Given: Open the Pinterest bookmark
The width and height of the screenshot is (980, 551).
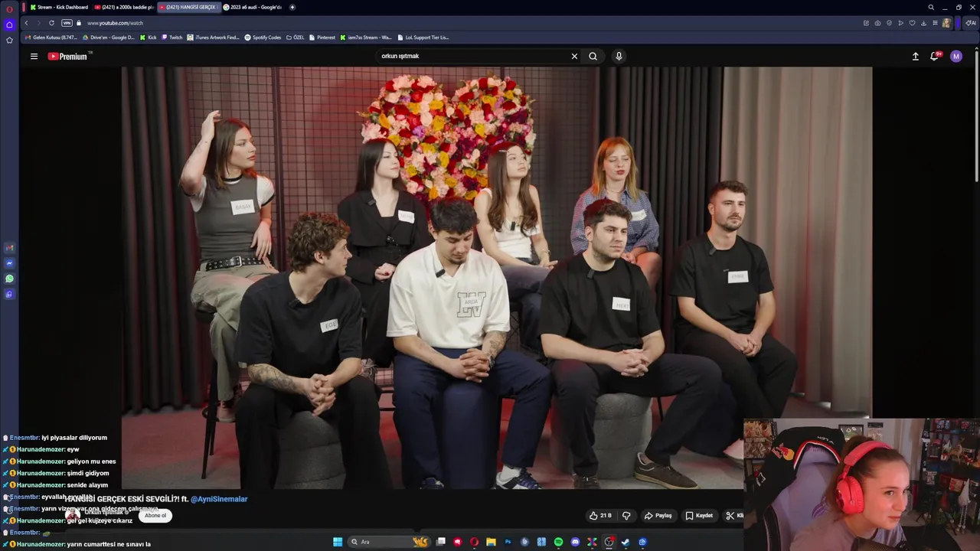Looking at the screenshot, I should pos(322,37).
